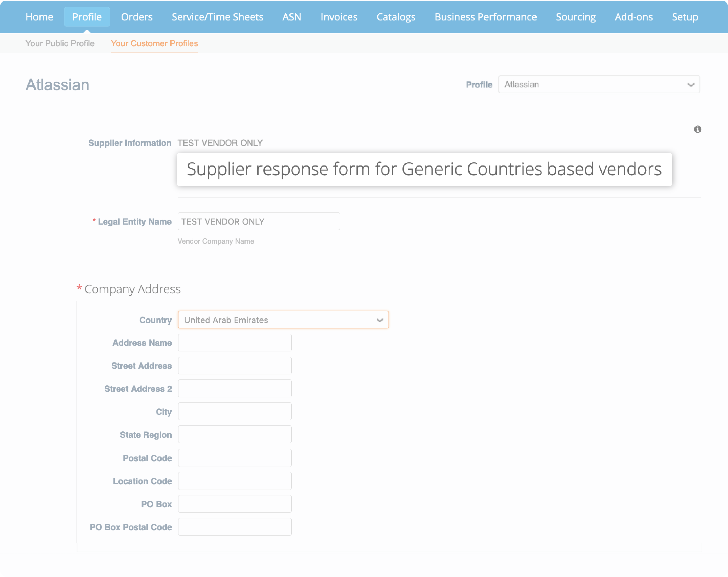Screen dimensions: 728x577
Task: Go to the Setup menu
Action: [685, 17]
